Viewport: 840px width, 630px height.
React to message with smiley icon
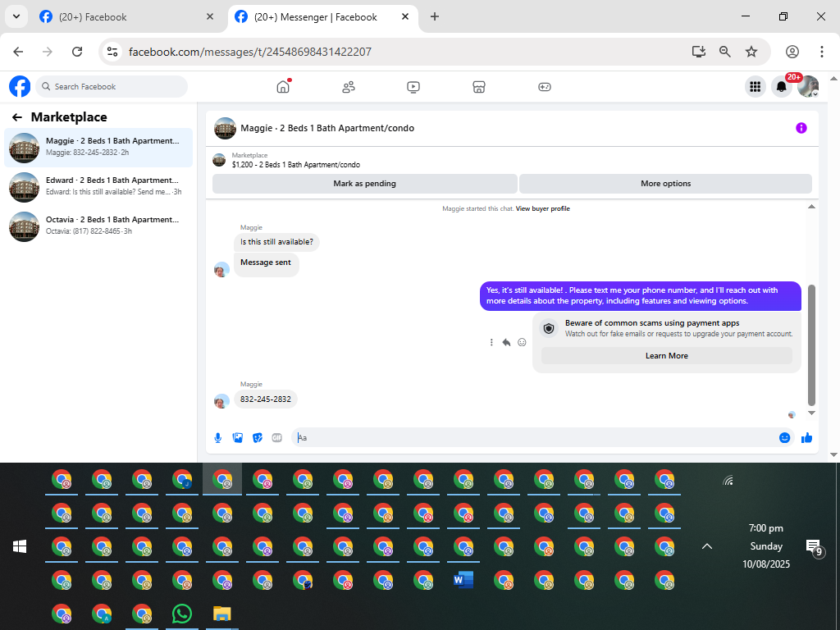pos(522,342)
